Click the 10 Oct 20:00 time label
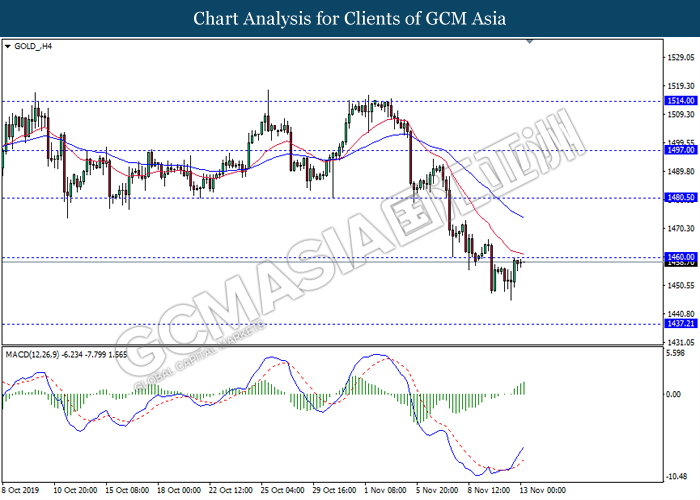This screenshot has height=500, width=700. click(x=75, y=490)
